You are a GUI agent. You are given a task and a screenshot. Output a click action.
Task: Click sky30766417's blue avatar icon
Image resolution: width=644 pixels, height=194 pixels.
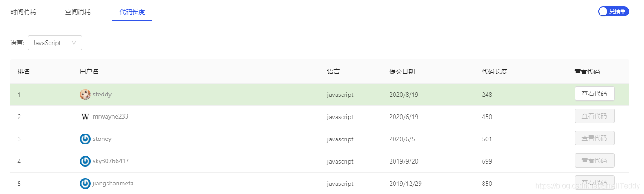(85, 161)
